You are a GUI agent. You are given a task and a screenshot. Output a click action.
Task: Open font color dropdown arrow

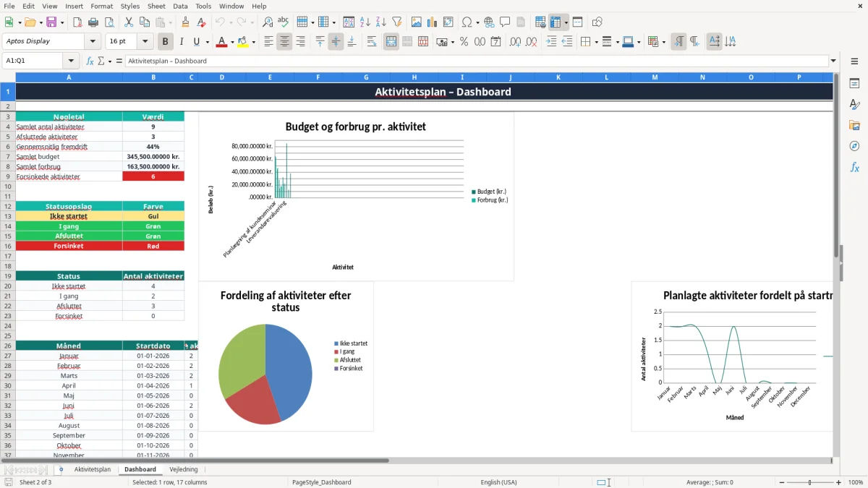tap(231, 42)
